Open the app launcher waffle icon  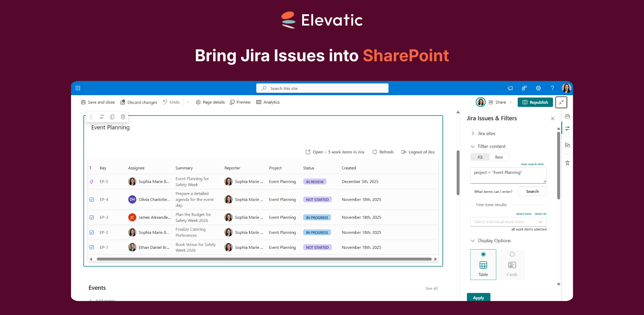(x=78, y=88)
